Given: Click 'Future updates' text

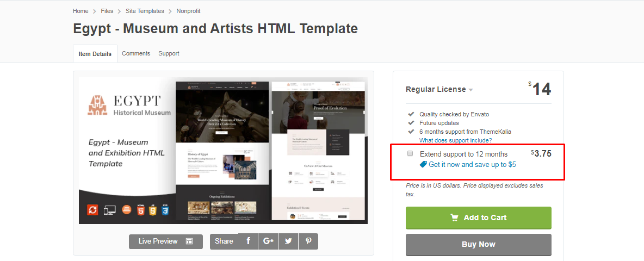Looking at the screenshot, I should click(439, 123).
